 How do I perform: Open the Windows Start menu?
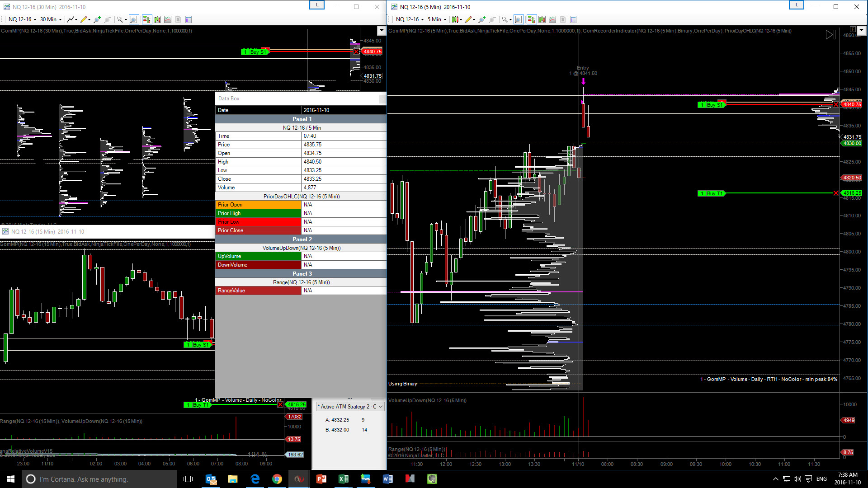point(11,479)
